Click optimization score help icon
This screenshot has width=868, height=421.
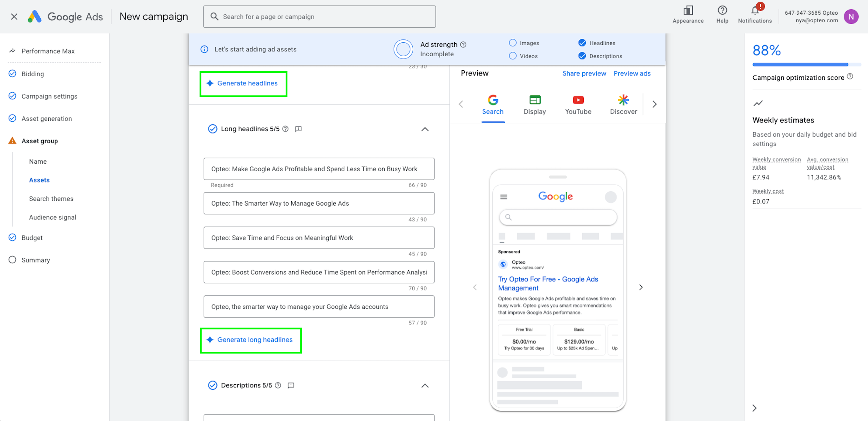click(x=850, y=77)
